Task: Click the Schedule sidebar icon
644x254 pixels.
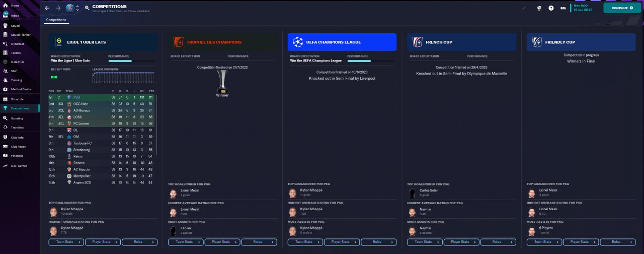Action: [x=6, y=99]
